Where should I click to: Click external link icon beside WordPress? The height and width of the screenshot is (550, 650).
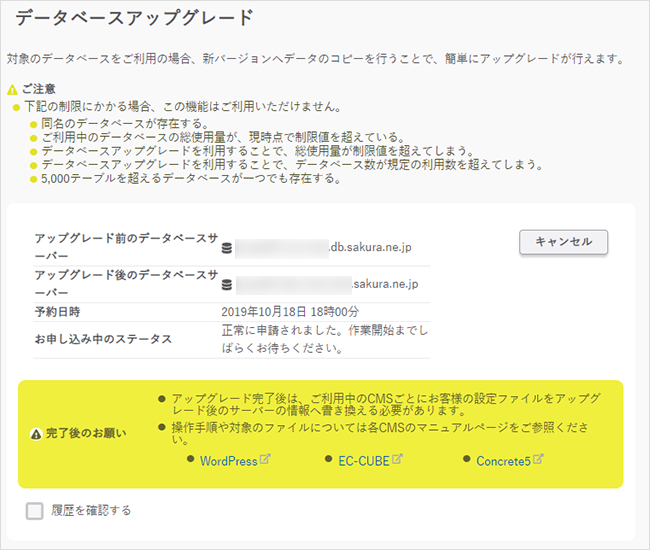(265, 461)
